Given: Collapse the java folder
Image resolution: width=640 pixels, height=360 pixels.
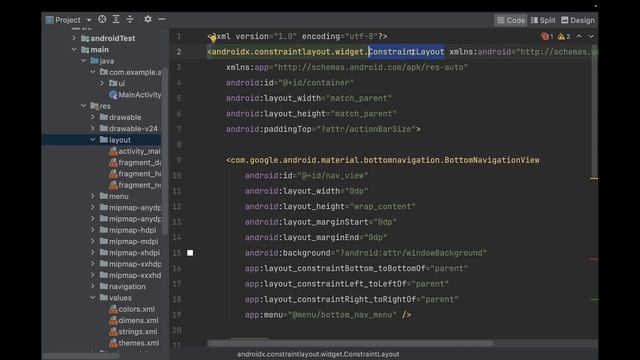Looking at the screenshot, I should pyautogui.click(x=83, y=60).
